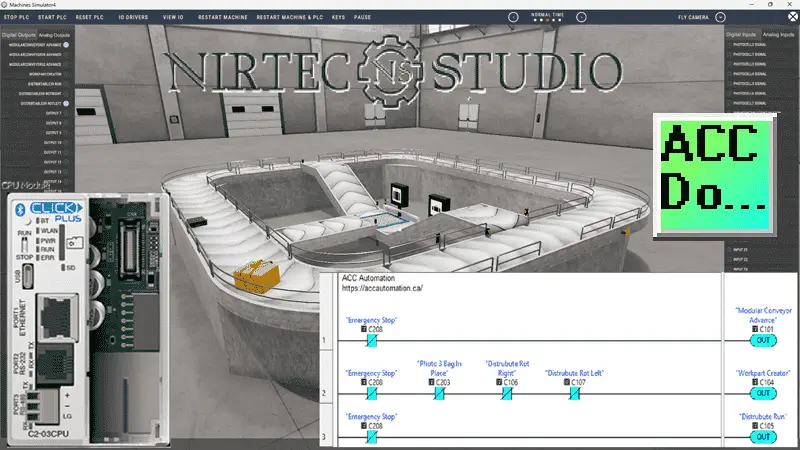Click RESET PLC in the top bar
800x450 pixels.
coord(89,17)
